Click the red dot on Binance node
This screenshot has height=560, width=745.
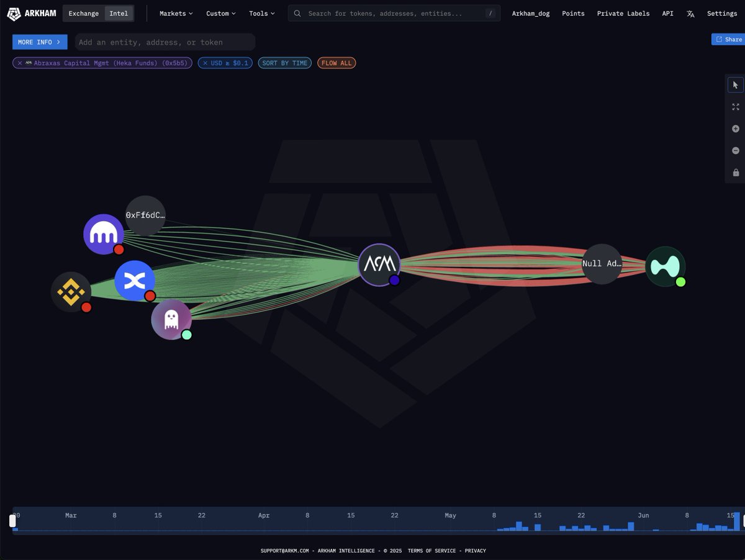click(x=86, y=307)
